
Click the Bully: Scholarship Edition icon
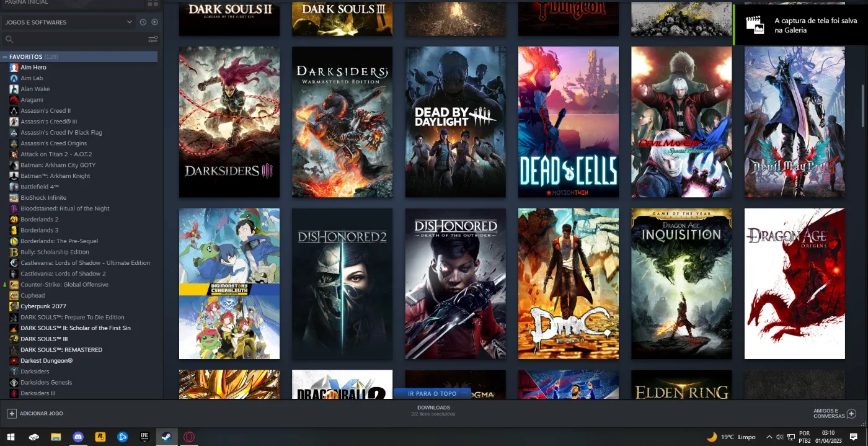tap(14, 252)
